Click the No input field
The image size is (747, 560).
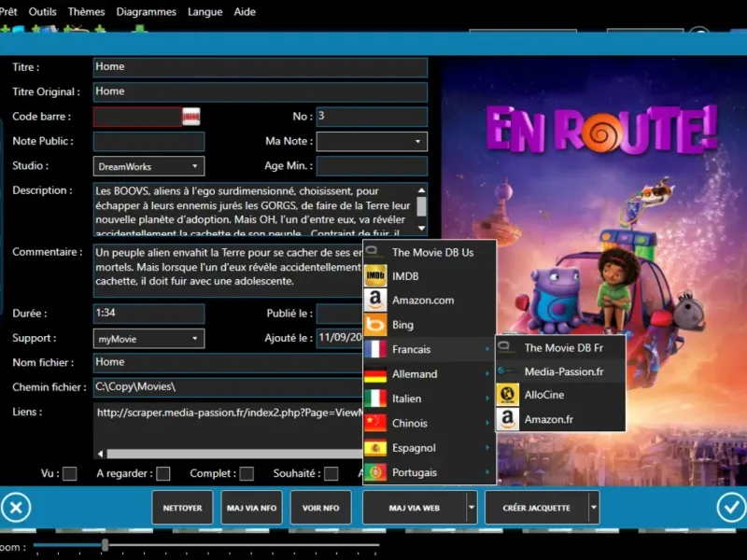(372, 117)
